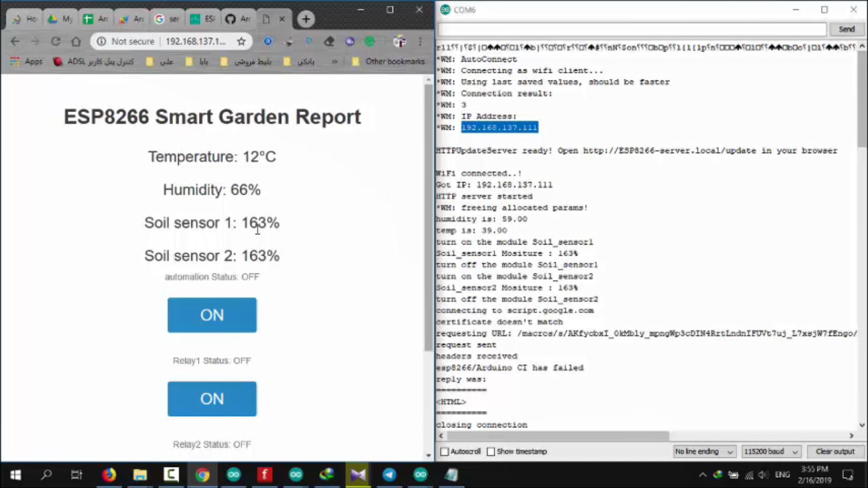This screenshot has height=488, width=868.
Task: Open the No line ending dropdown
Action: (x=704, y=451)
